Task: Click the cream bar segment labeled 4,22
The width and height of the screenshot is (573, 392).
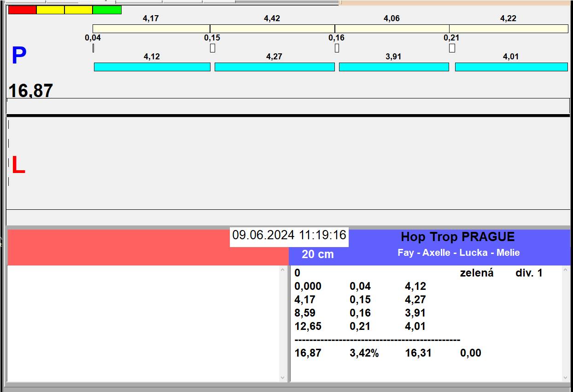Action: 509,29
